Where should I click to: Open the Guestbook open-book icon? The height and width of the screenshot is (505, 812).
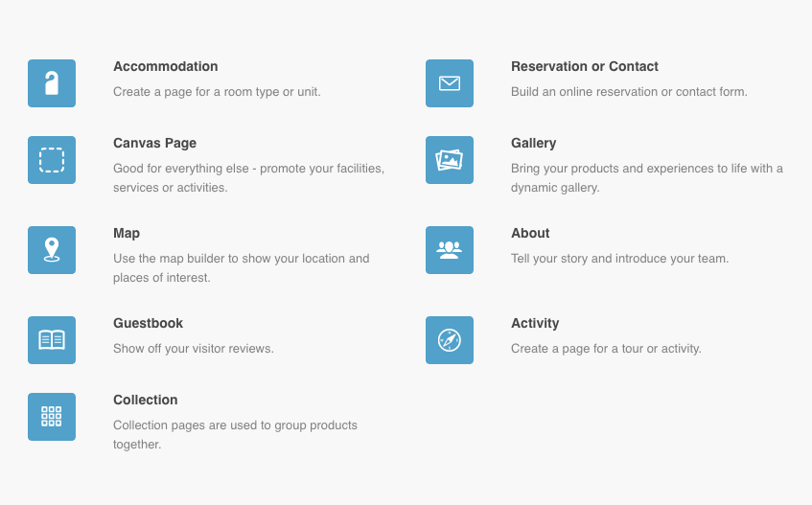pos(52,340)
